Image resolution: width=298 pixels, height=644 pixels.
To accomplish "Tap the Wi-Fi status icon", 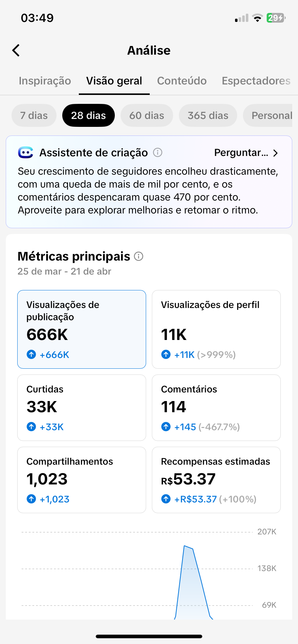I will [x=257, y=18].
